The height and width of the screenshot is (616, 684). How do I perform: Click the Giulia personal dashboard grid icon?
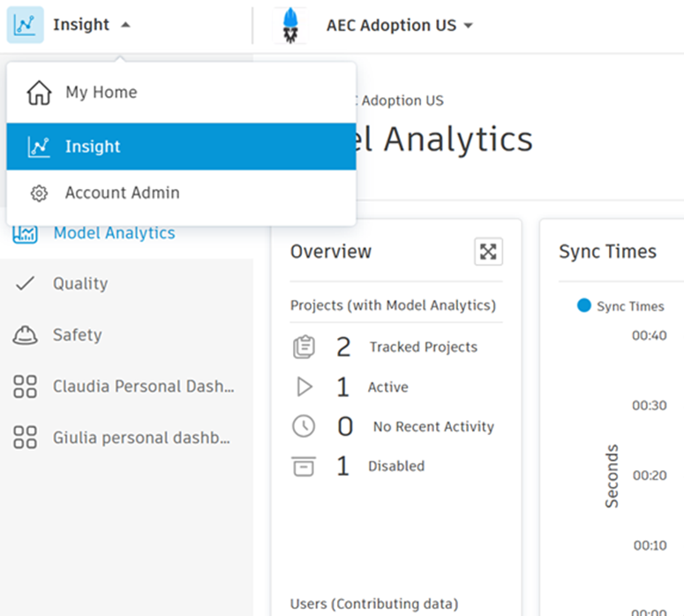tap(26, 437)
